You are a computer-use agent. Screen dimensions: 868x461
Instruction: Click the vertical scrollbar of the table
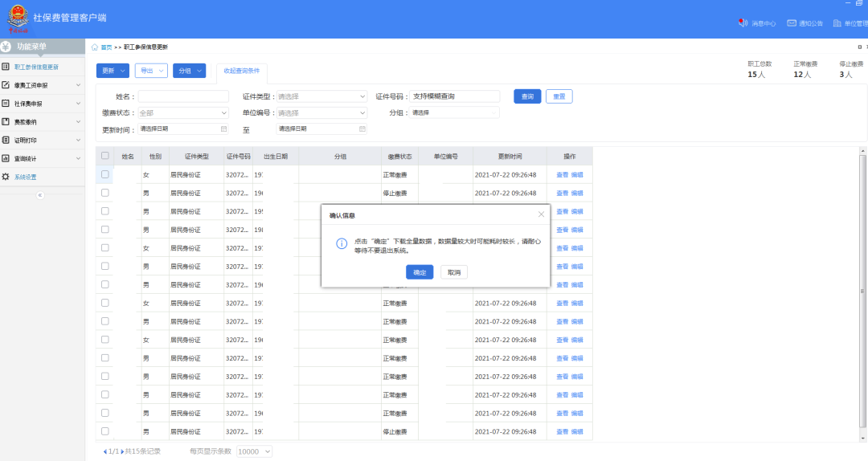click(x=862, y=291)
